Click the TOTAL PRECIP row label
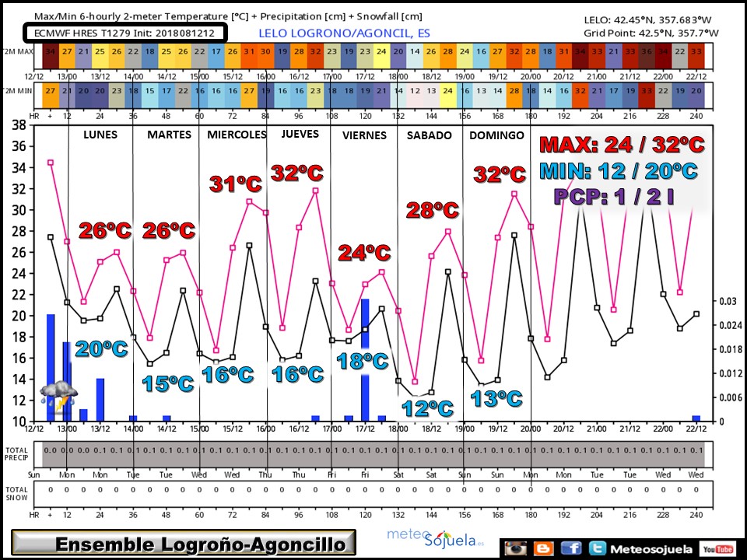 coord(16,453)
